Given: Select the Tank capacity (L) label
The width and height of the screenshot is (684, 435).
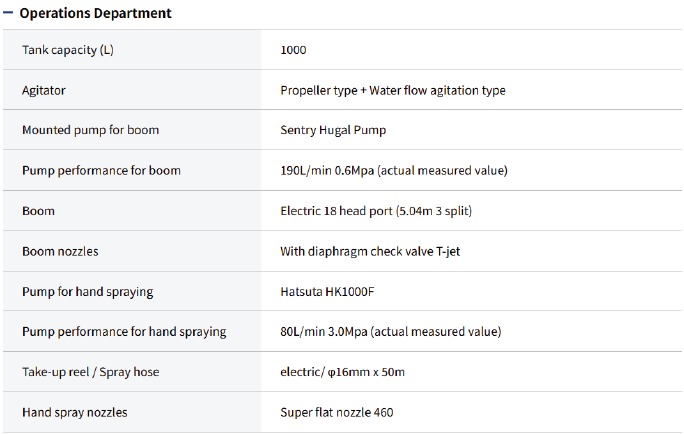Looking at the screenshot, I should (68, 50).
